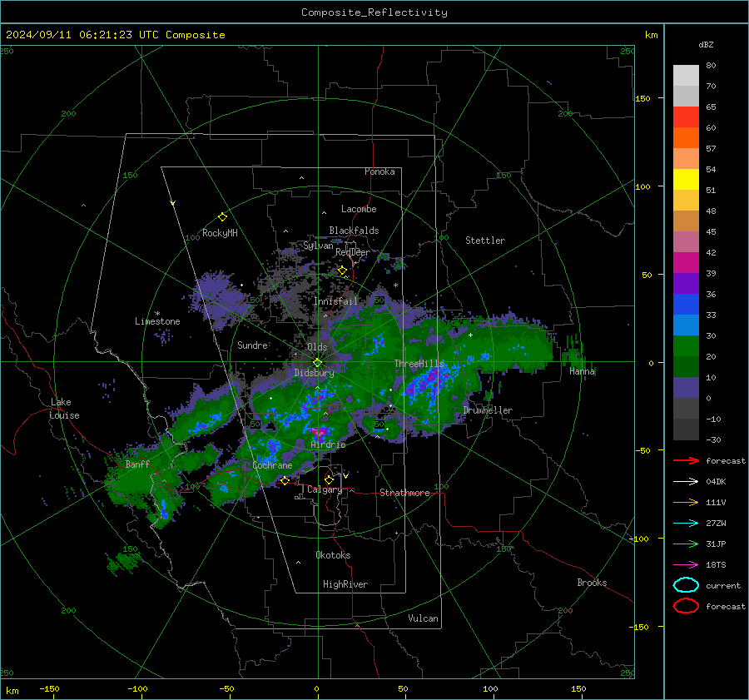
Task: Click the Lacombe label
Action: tap(359, 209)
